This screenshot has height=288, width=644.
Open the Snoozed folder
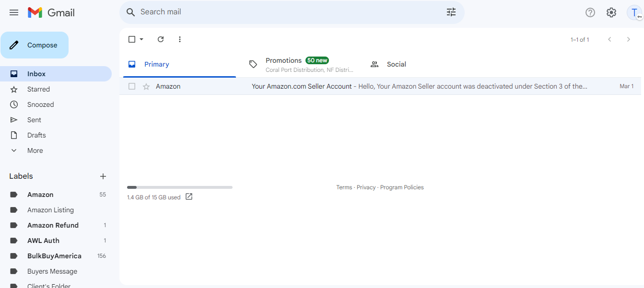click(56, 104)
